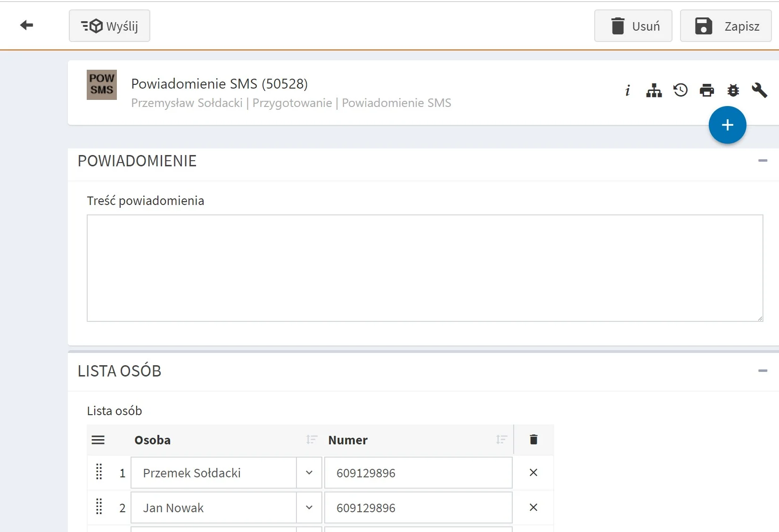Delete all rows with table trash icon
Image resolution: width=779 pixels, height=532 pixels.
(x=533, y=440)
